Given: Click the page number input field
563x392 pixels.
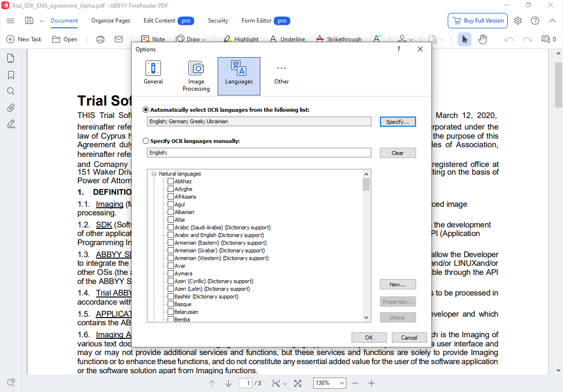Looking at the screenshot, I should click(x=245, y=383).
